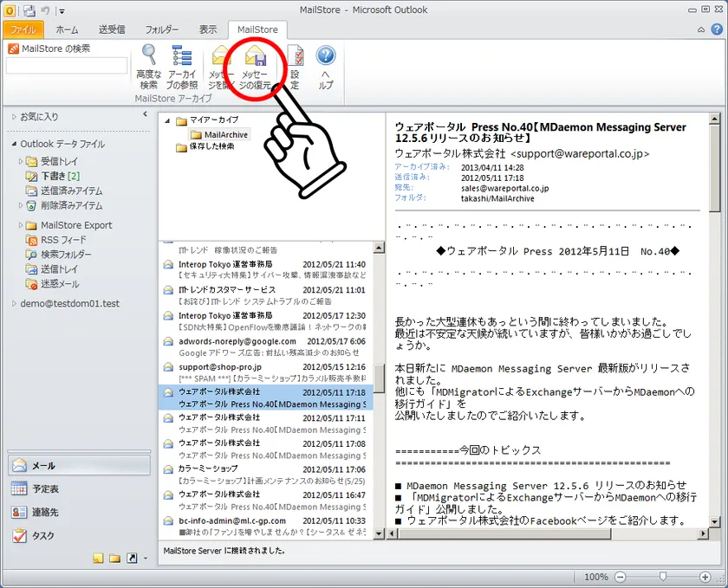Switch to the ホーム ribbon tab
Viewport: 728px width, 588px height.
pos(67,29)
